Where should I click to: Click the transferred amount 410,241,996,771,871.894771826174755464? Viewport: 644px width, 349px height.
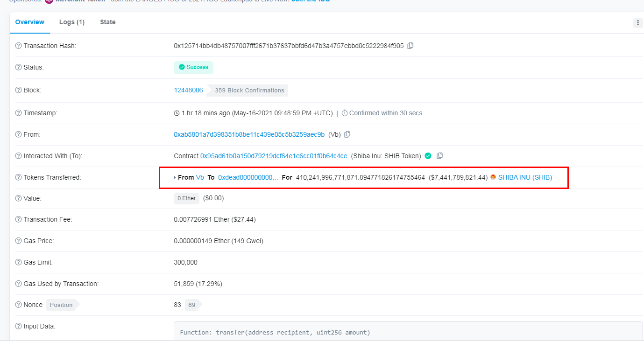pyautogui.click(x=361, y=177)
